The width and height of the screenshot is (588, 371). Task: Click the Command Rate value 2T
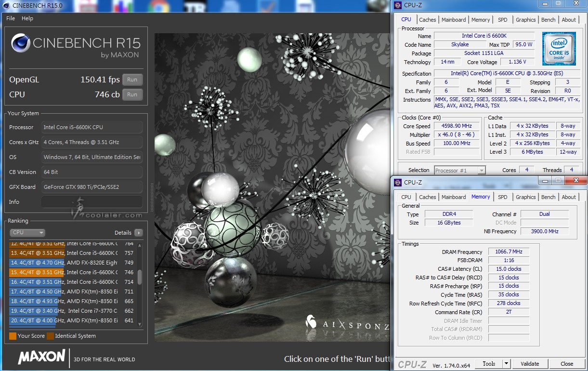tap(509, 312)
